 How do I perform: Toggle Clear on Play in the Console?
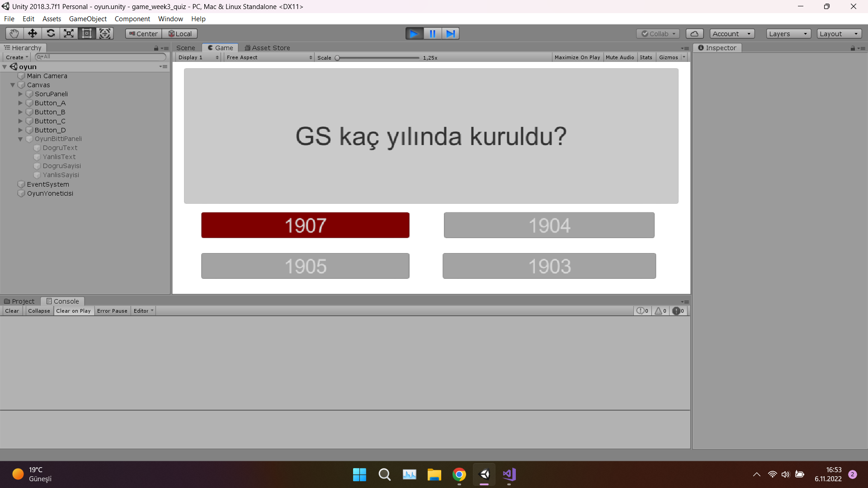click(73, 310)
